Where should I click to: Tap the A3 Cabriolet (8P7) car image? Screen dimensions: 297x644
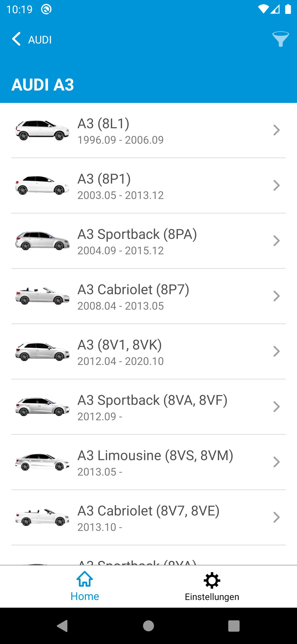pyautogui.click(x=42, y=296)
